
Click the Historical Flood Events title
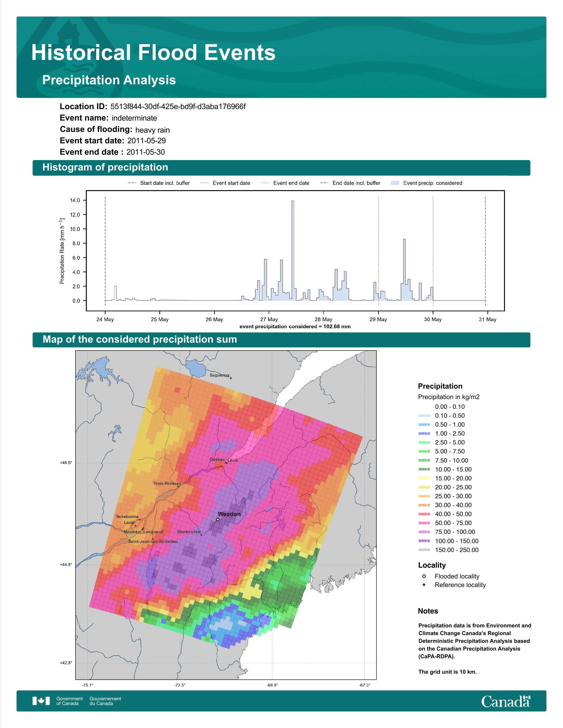pos(153,53)
